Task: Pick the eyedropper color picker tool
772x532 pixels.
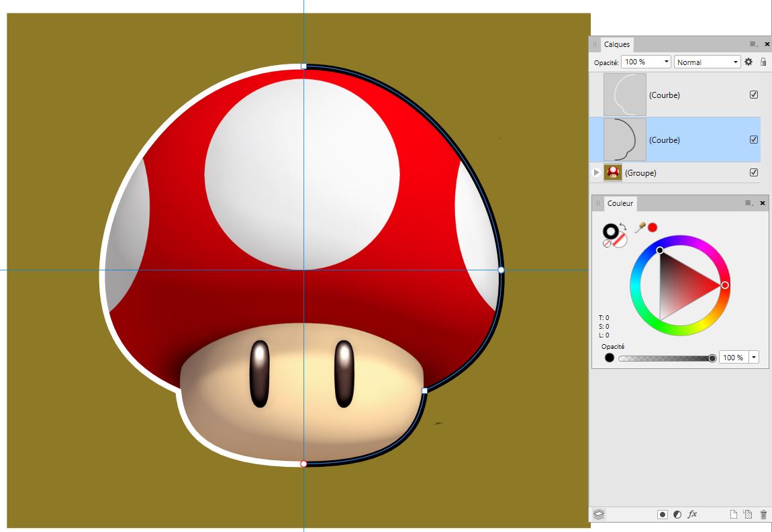Action: pos(640,227)
